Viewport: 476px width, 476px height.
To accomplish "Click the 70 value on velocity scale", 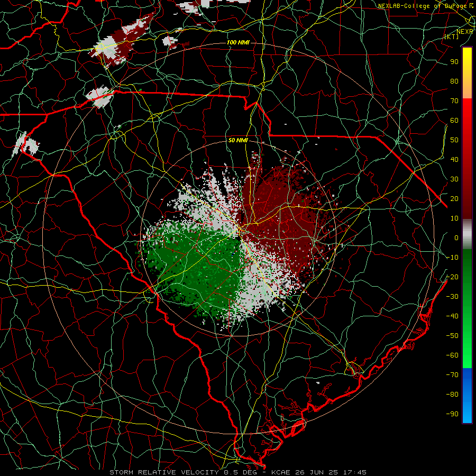I will (454, 101).
